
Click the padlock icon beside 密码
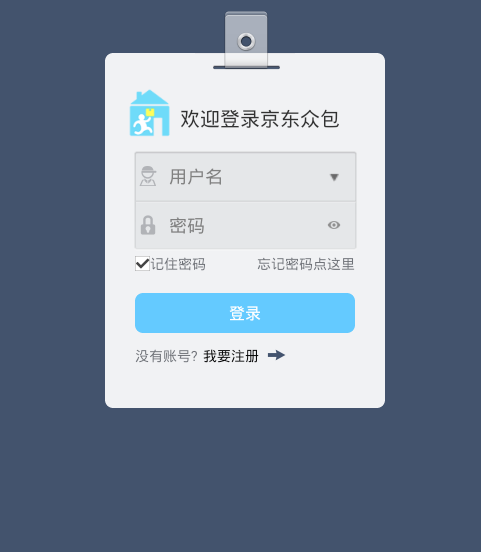click(x=148, y=225)
